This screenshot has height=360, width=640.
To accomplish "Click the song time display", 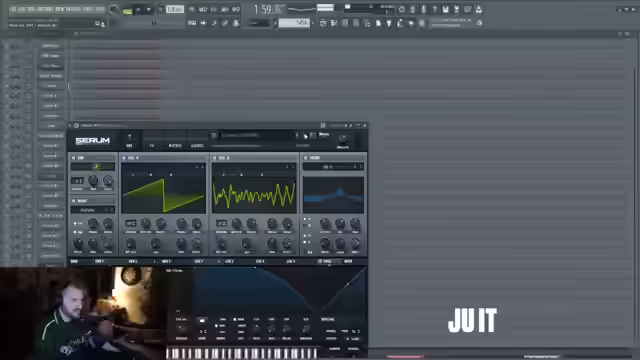I will point(268,9).
